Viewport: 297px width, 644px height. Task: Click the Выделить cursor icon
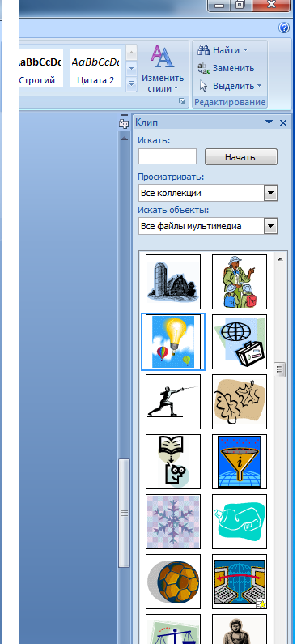click(x=203, y=86)
